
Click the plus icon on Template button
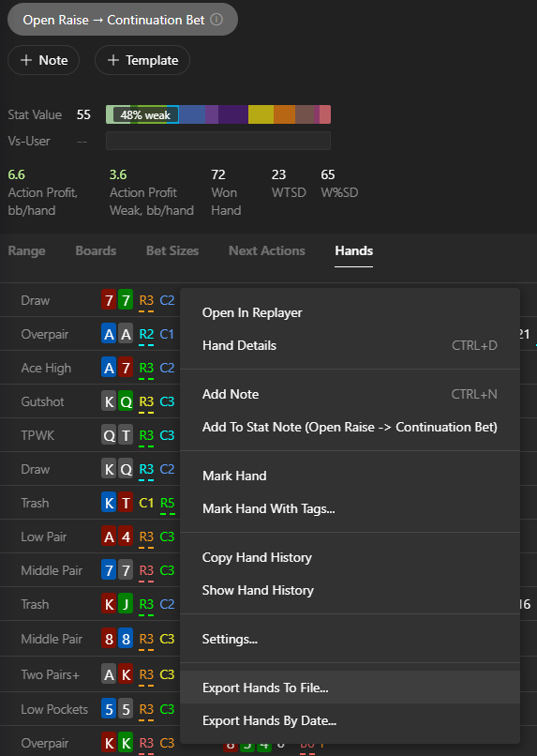tap(113, 60)
